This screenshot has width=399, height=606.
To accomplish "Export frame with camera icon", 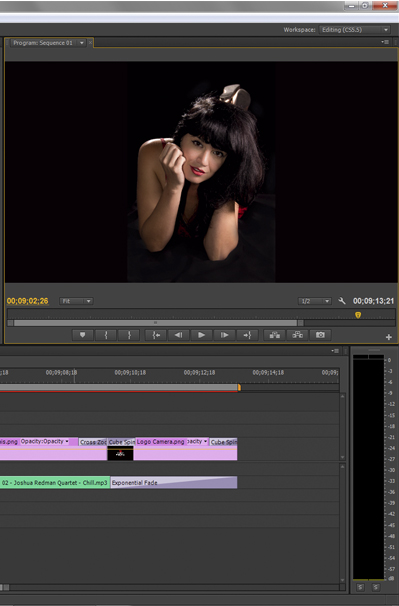I will pos(320,335).
